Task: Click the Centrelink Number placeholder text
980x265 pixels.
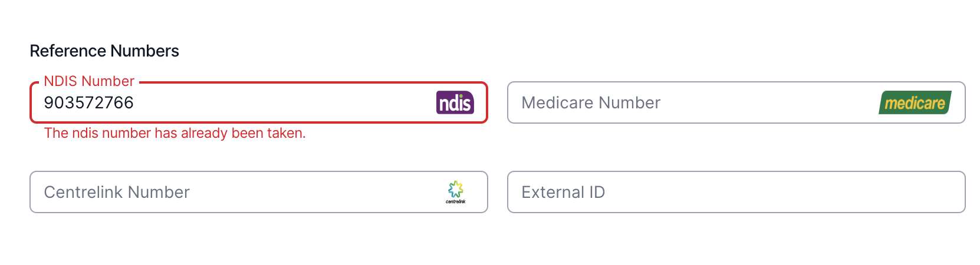Action: (x=117, y=192)
